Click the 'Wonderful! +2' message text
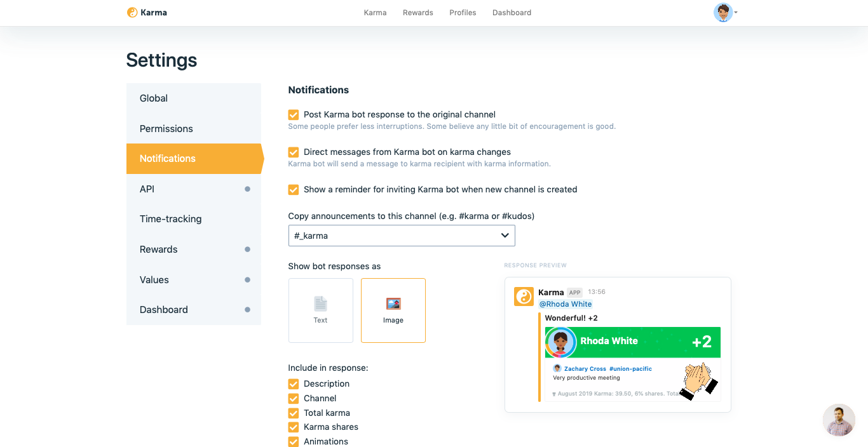 pyautogui.click(x=571, y=318)
